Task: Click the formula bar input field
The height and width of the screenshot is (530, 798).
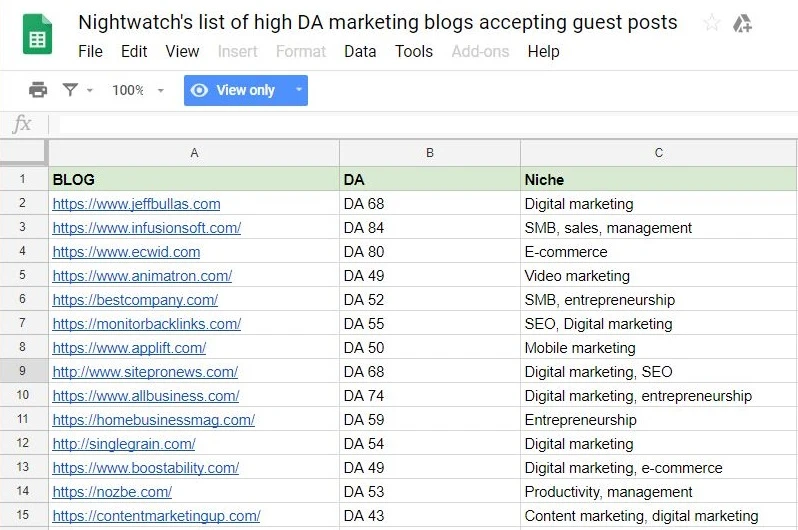Action: 420,125
